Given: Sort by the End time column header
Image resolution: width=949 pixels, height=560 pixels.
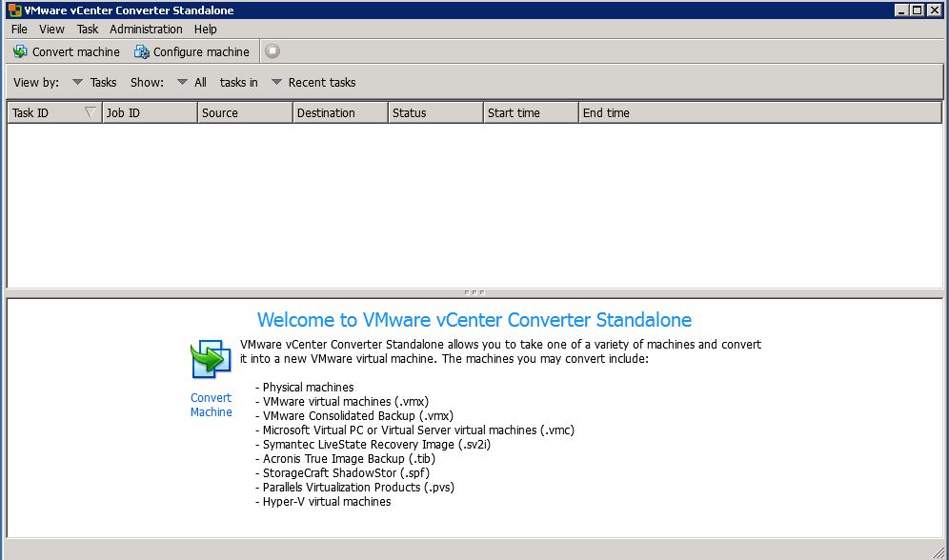Looking at the screenshot, I should point(760,113).
